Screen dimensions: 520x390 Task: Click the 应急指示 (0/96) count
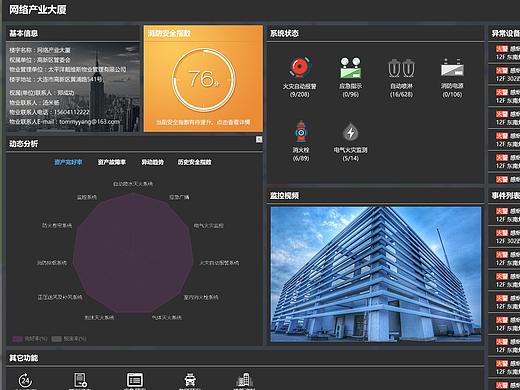point(350,94)
